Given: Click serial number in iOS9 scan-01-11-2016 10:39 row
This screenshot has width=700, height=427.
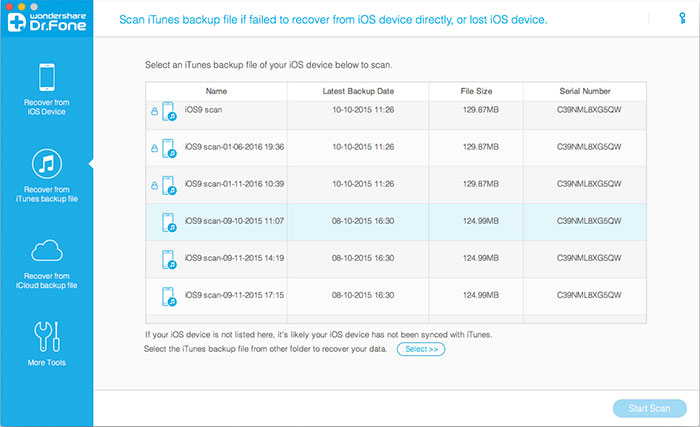Looking at the screenshot, I should pyautogui.click(x=589, y=184).
